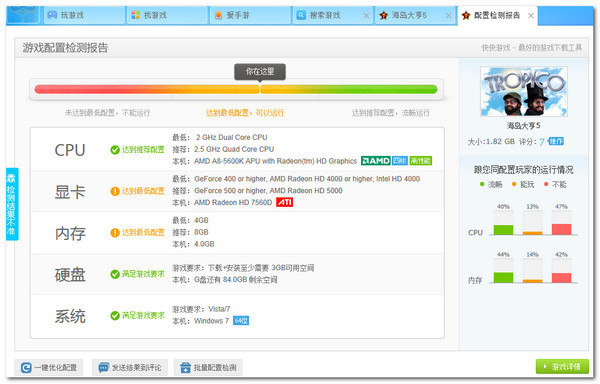This screenshot has height=384, width=600.
Task: Click the green check icon in CPU row
Action: (x=115, y=150)
